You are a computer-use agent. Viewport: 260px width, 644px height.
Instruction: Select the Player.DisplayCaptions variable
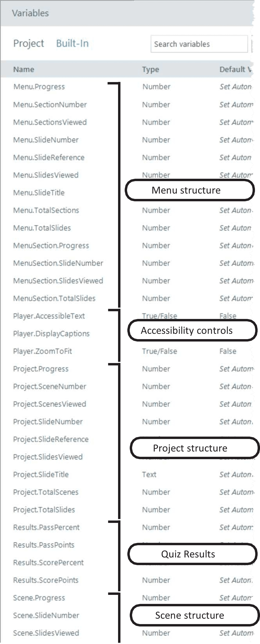coord(51,334)
